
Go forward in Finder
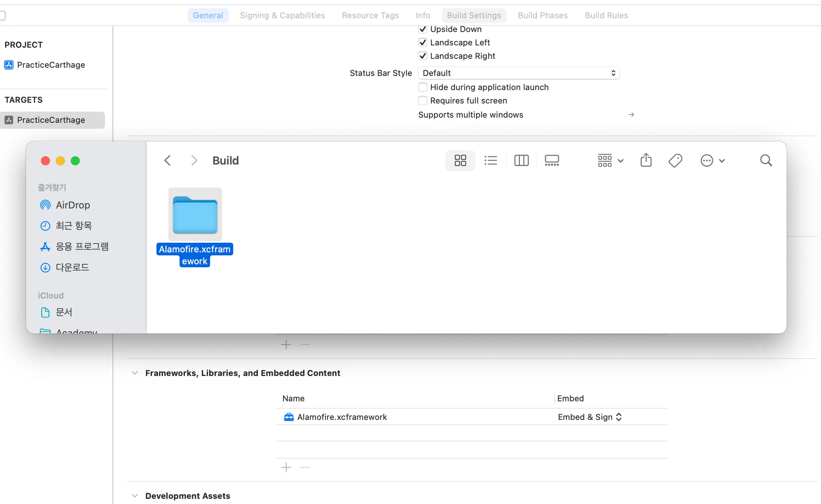coord(194,161)
